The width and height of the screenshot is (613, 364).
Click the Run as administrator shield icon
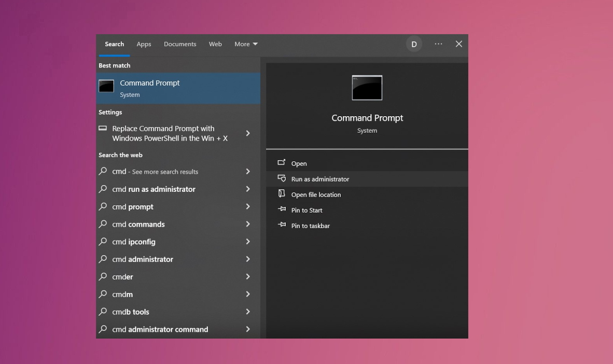point(282,178)
